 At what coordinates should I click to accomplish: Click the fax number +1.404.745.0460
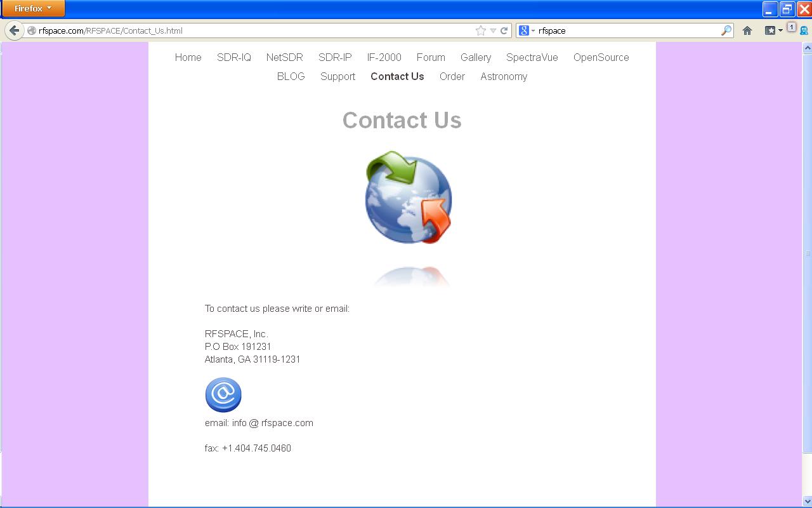click(256, 448)
